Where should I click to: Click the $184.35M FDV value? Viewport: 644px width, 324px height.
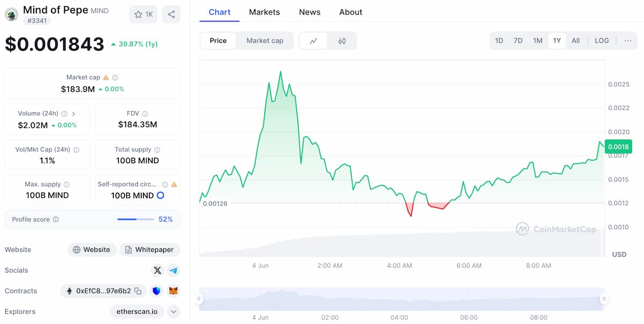coord(137,124)
